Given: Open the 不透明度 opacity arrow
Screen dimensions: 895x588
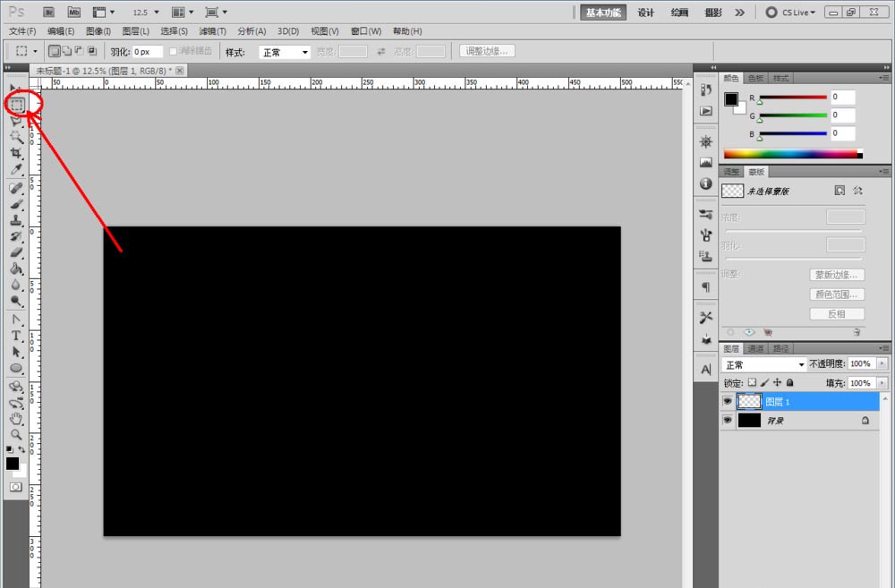Looking at the screenshot, I should 882,363.
